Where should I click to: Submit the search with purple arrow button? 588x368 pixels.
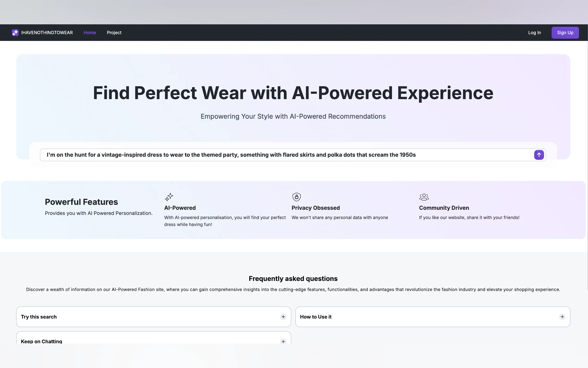(x=539, y=155)
